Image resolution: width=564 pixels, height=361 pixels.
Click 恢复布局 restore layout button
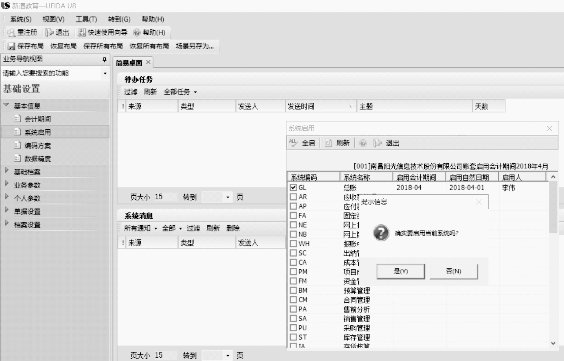coord(63,46)
